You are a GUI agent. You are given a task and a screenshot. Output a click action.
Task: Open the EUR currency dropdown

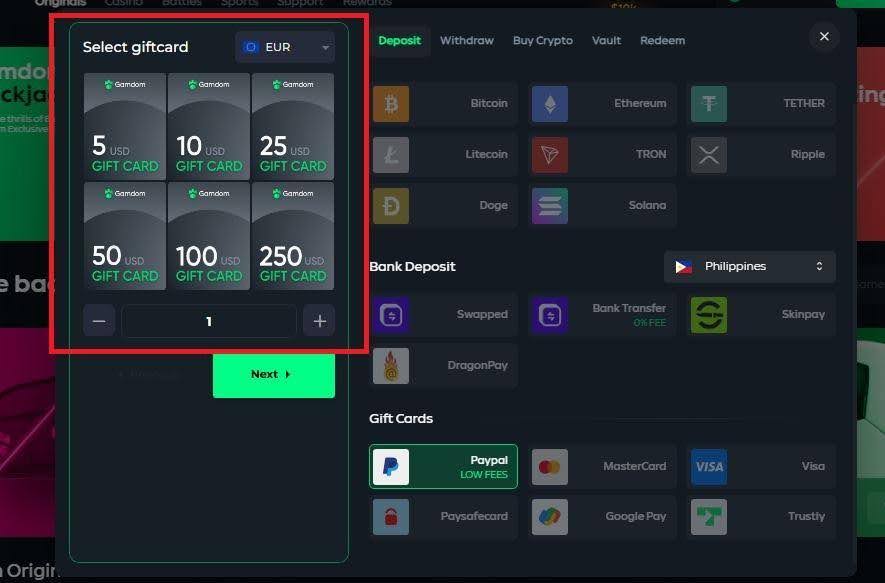[285, 47]
